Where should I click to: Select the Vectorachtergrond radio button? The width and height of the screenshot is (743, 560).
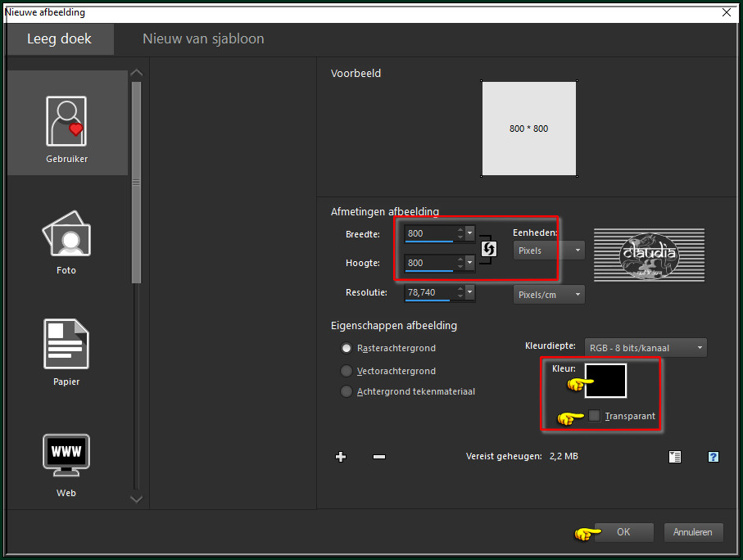tap(347, 371)
